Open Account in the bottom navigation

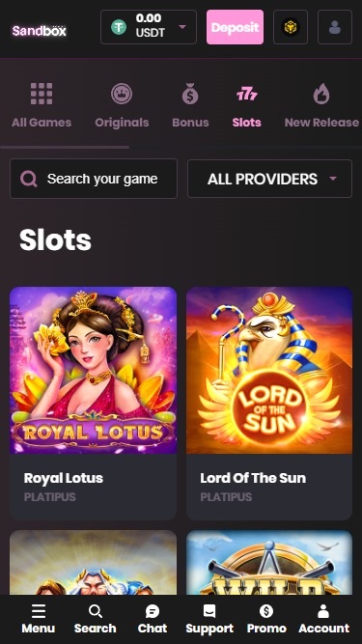pos(323,619)
